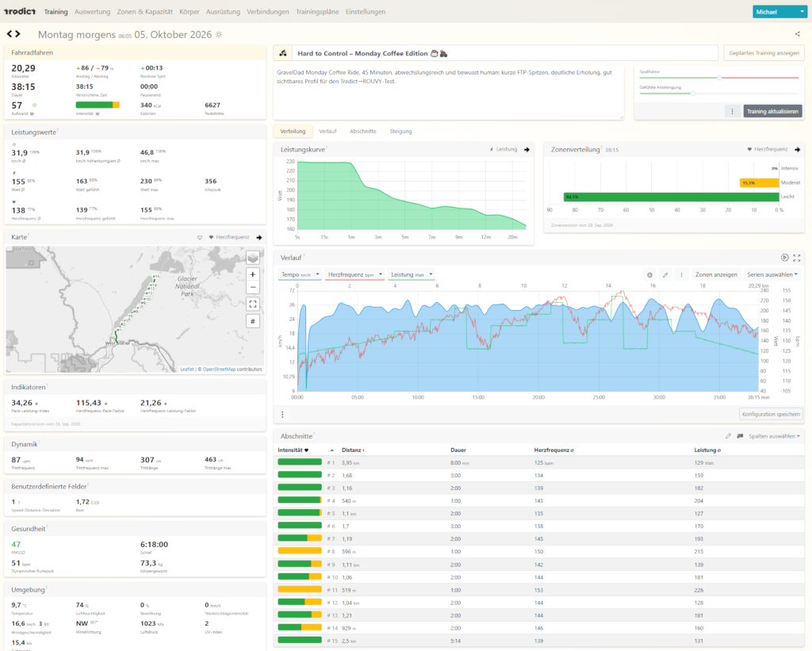Screen dimensions: 812x651
Task: Adjust the Spaßfaktor slider handle
Action: click(x=719, y=78)
